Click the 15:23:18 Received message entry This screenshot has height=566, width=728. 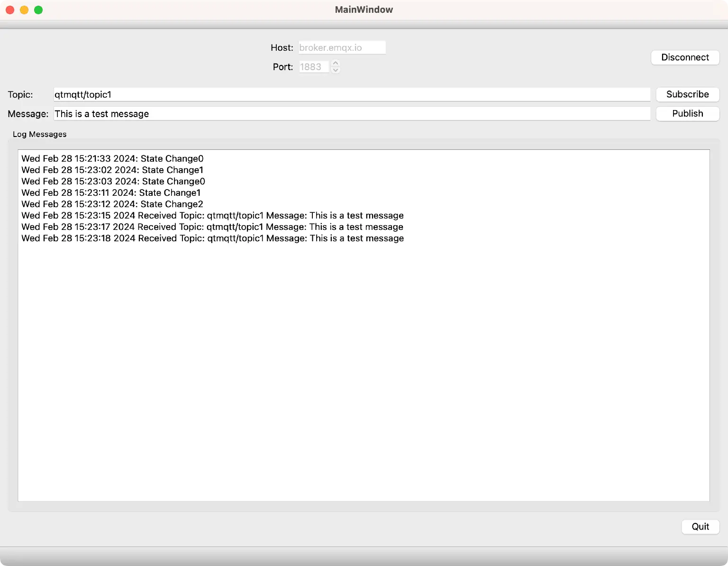point(212,238)
